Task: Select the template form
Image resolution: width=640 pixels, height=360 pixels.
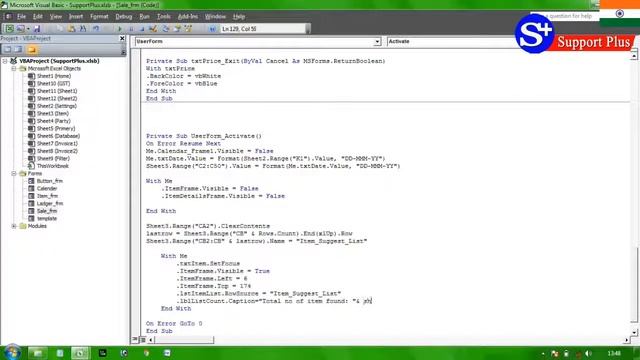Action: pos(47,218)
